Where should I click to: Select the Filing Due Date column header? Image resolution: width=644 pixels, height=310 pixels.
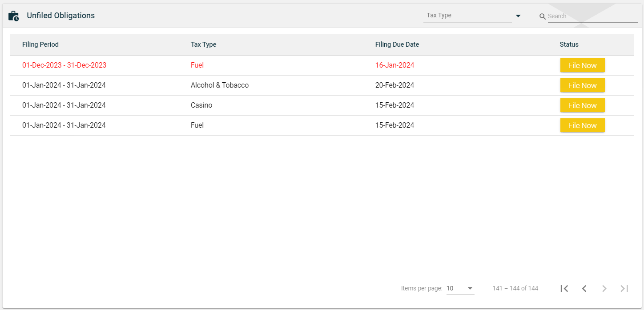pyautogui.click(x=397, y=44)
